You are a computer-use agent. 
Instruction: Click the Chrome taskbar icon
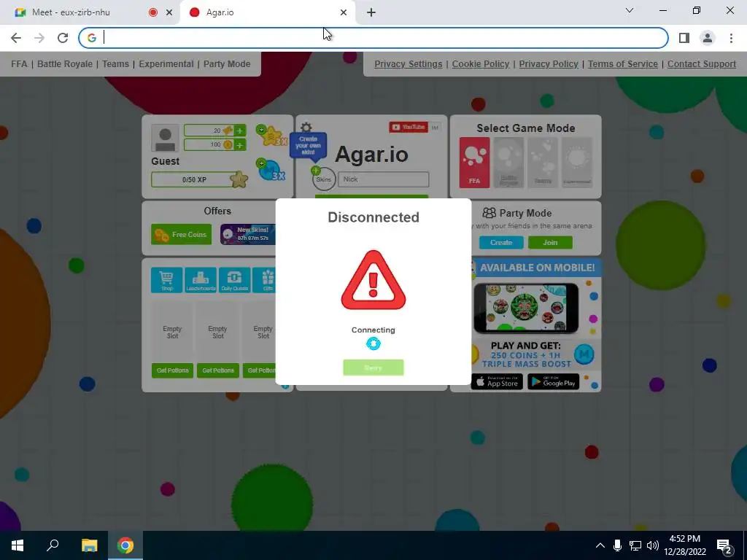pos(125,545)
